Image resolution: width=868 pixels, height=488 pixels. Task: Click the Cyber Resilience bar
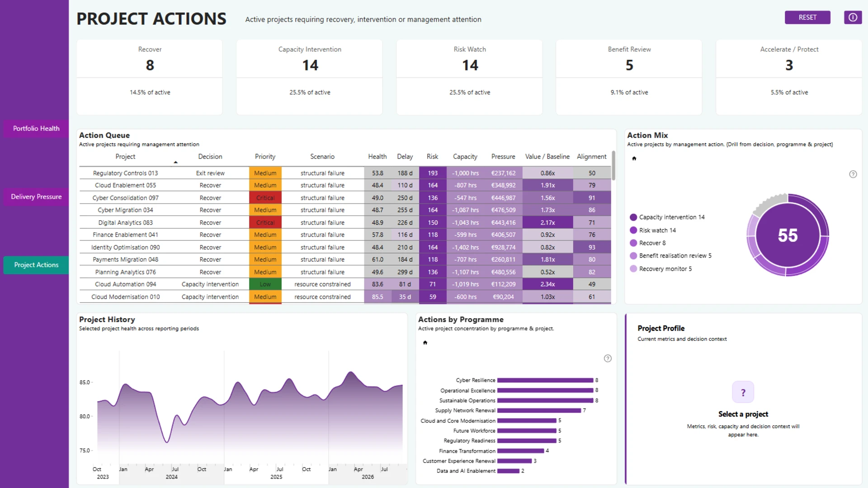tap(545, 380)
